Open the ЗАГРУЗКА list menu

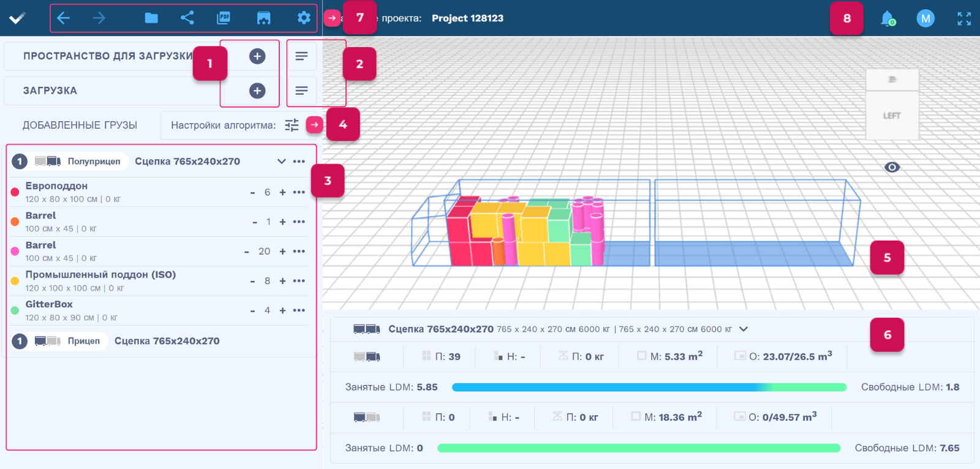(301, 91)
